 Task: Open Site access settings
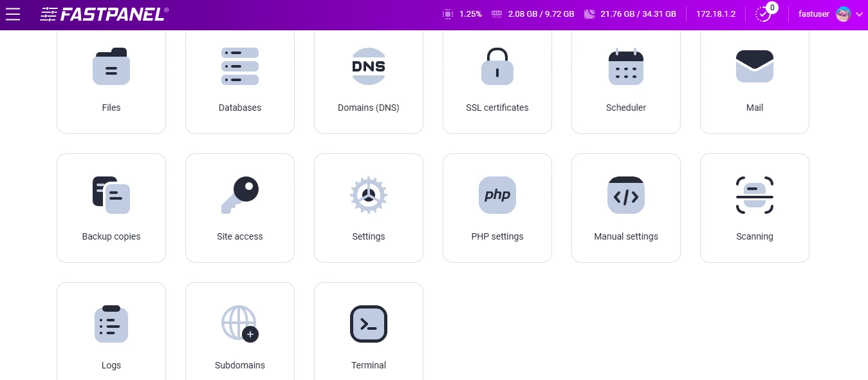click(x=239, y=206)
